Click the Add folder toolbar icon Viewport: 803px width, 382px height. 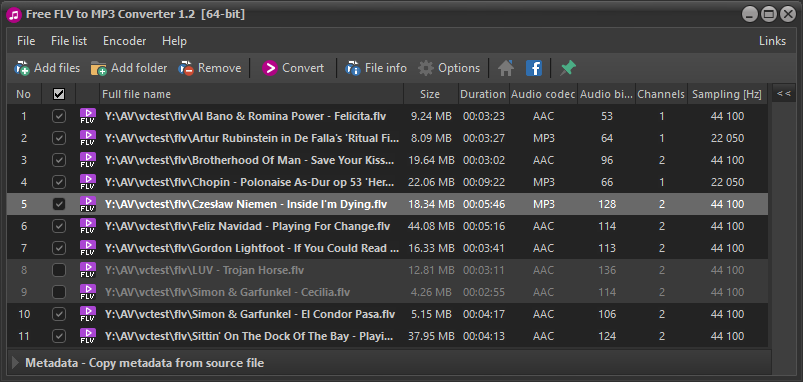click(x=98, y=68)
